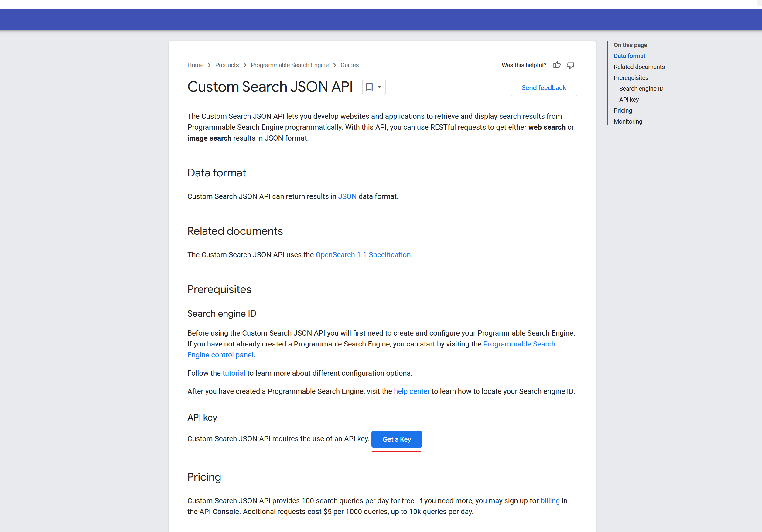
Task: Jump to Monitoring in page outline
Action: pos(627,121)
